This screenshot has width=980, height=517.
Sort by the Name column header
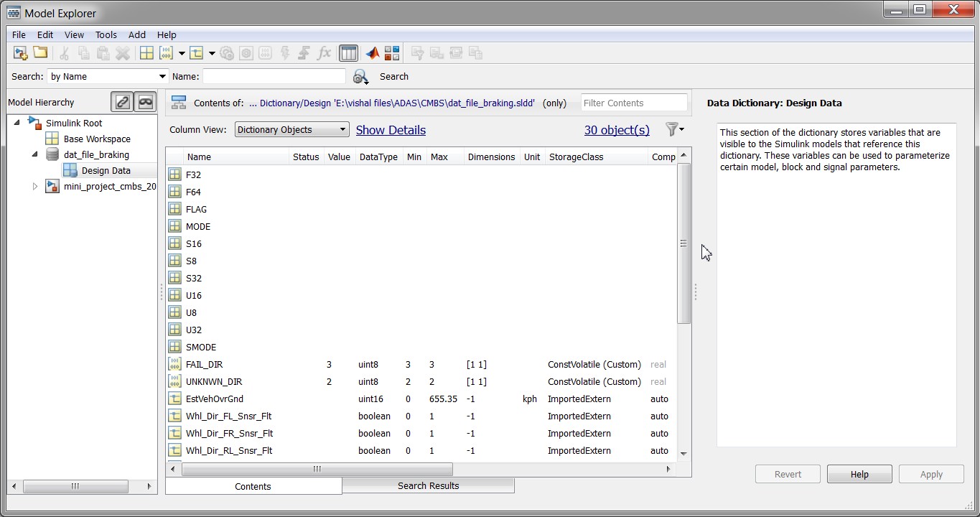(235, 157)
